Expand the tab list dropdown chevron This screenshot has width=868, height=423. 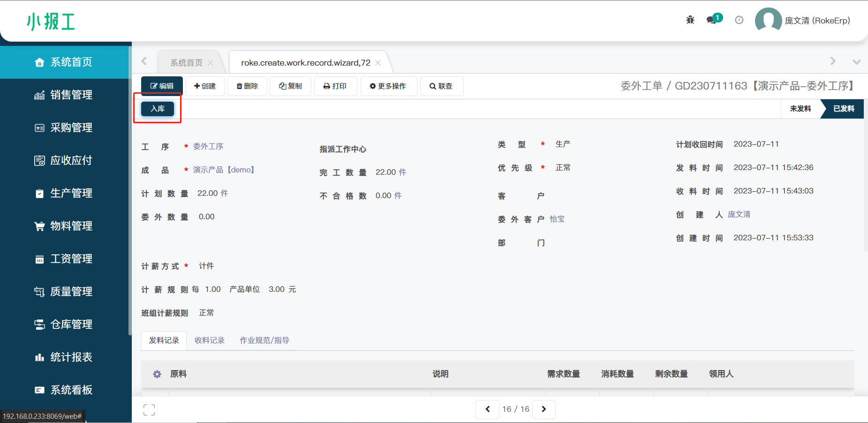coord(856,62)
